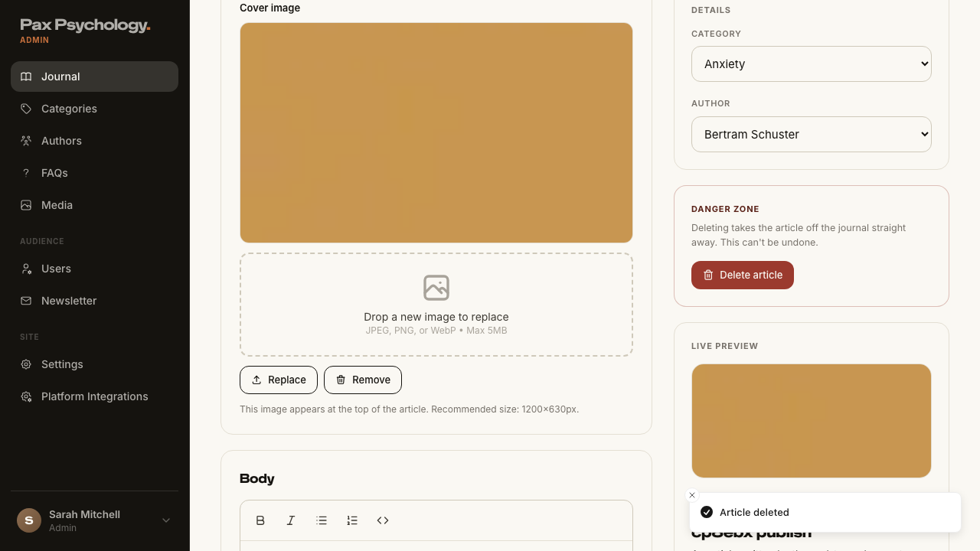Click the cover image preview
The height and width of the screenshot is (551, 980).
pos(436,132)
